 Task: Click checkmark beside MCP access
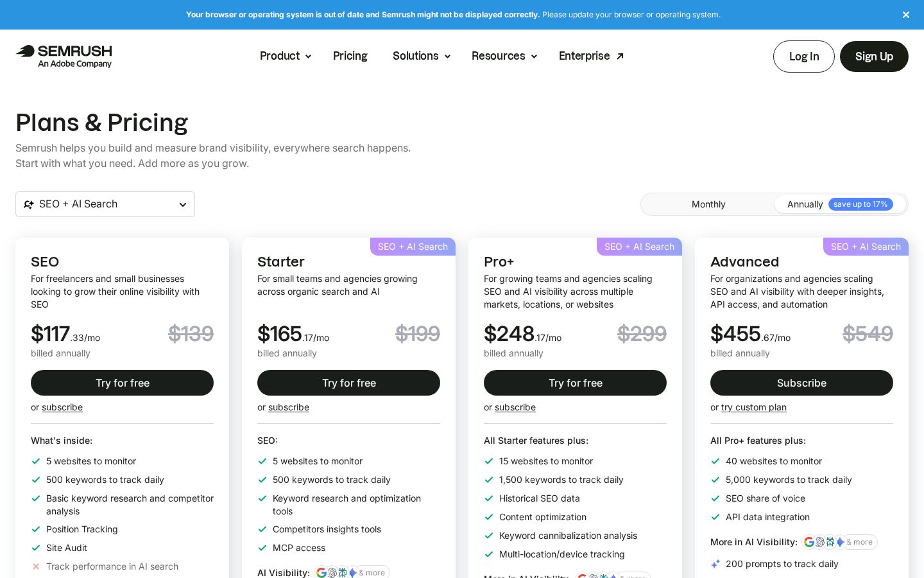262,548
